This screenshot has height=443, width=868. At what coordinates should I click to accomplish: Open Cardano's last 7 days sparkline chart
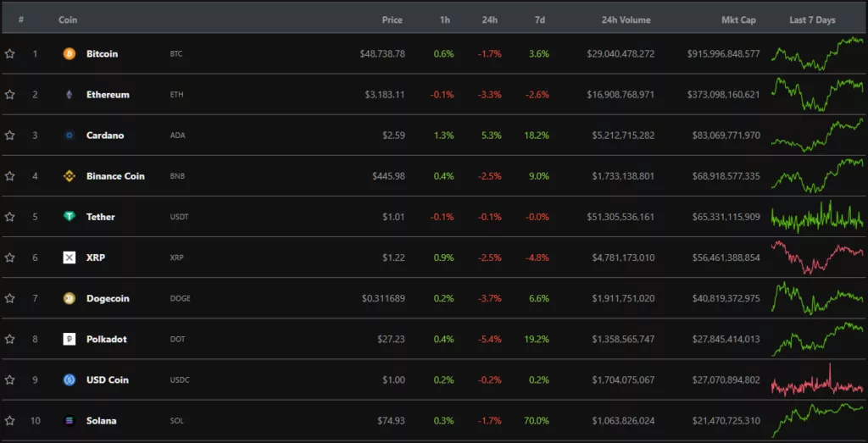[816, 136]
